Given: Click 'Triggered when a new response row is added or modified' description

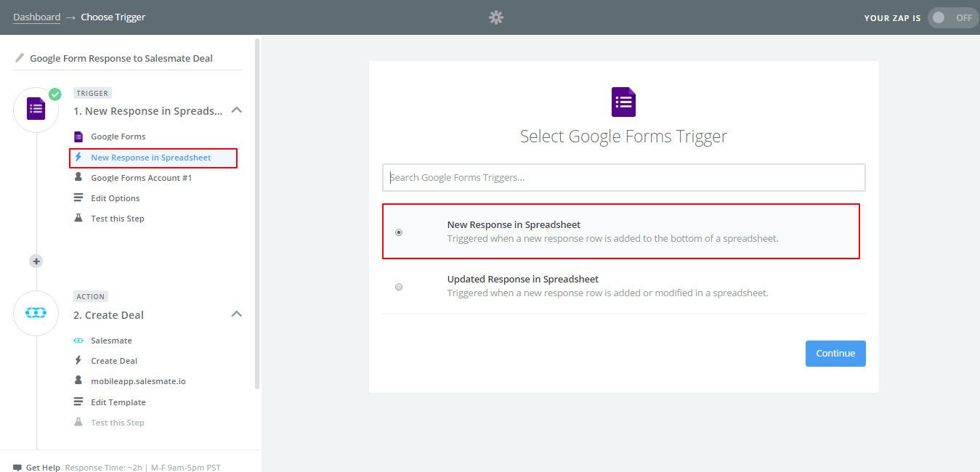Looking at the screenshot, I should coord(608,293).
